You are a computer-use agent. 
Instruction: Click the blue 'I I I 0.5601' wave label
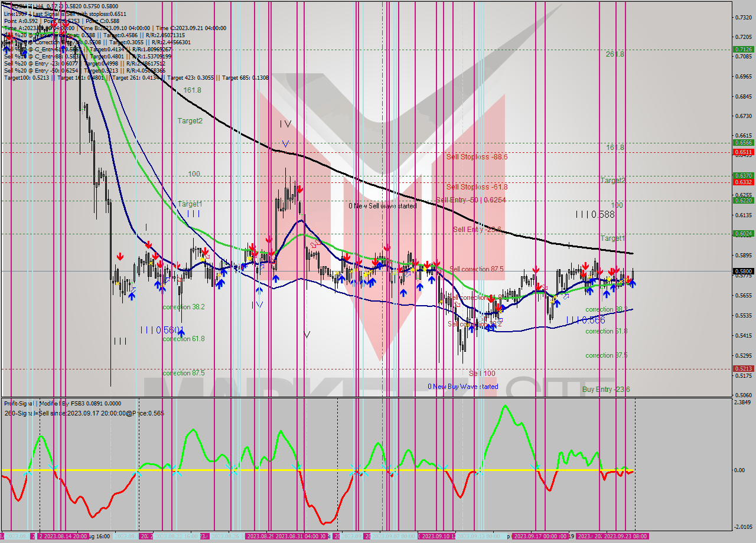coord(162,330)
